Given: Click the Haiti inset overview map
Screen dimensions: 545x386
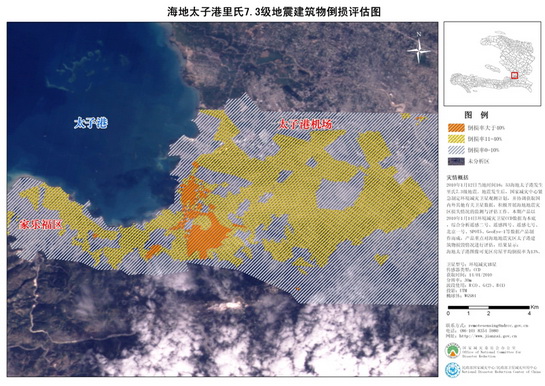Looking at the screenshot, I should [x=492, y=64].
